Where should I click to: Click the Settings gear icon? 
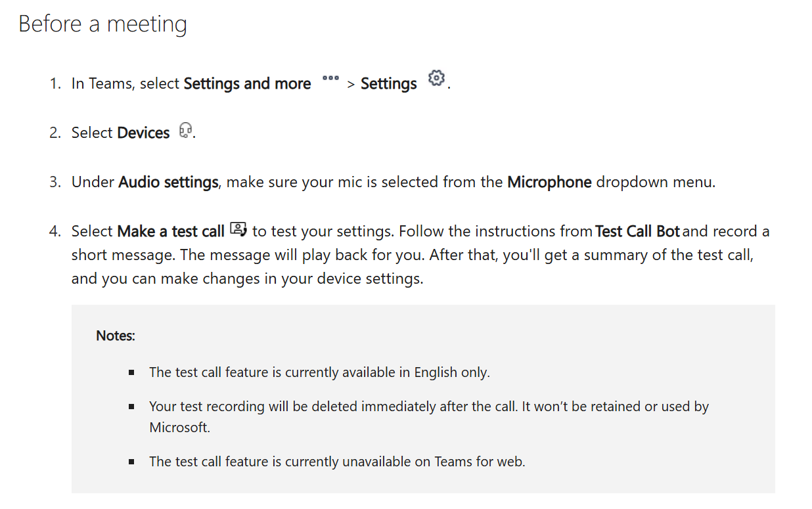436,79
